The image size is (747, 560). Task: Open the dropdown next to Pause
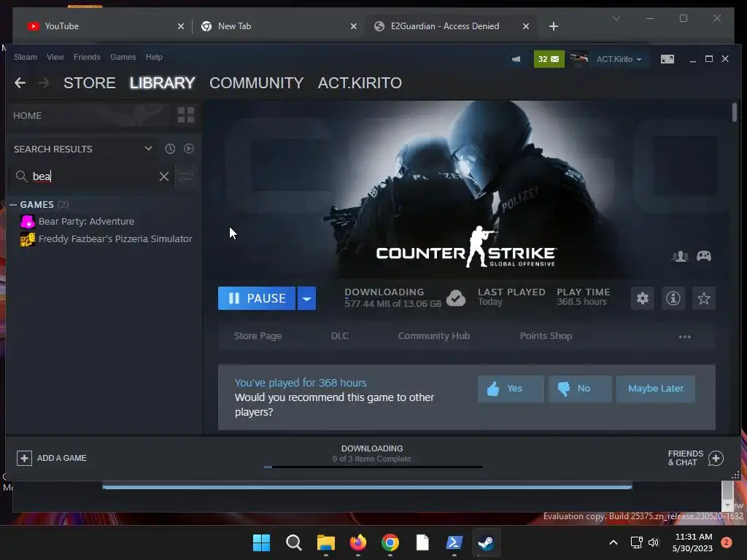tap(307, 298)
